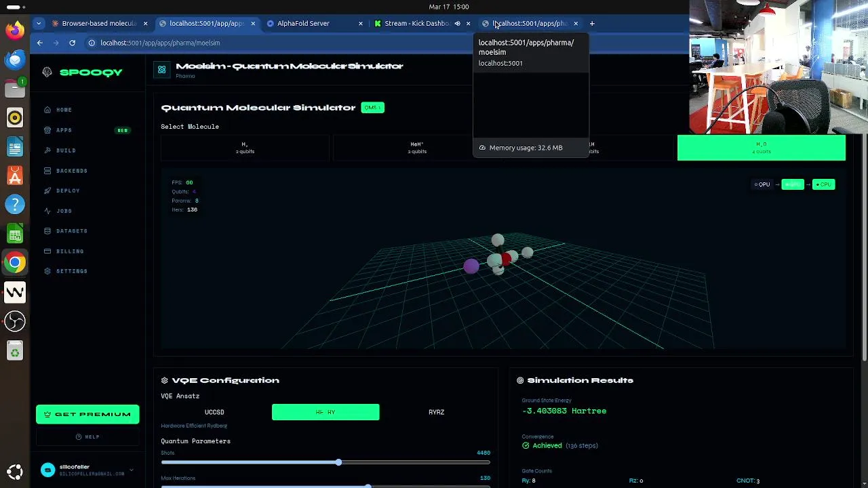The image size is (868, 488).
Task: Open LibreOffice Writer from the dock
Action: coord(14,147)
